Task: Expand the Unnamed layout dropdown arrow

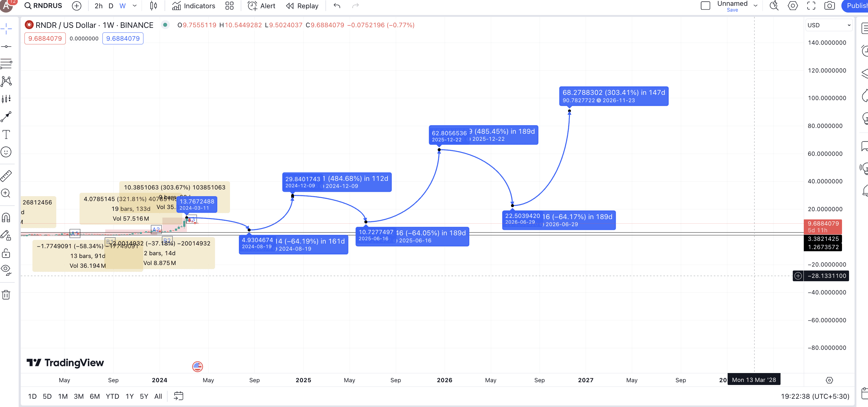Action: (x=755, y=6)
